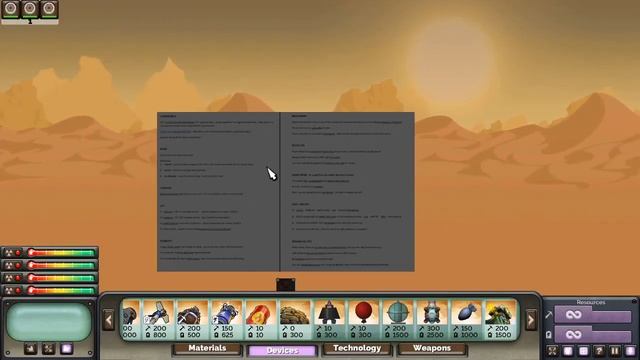The image size is (640, 360).
Task: Toggle red light in bottom gauge row
Action: tap(18, 291)
